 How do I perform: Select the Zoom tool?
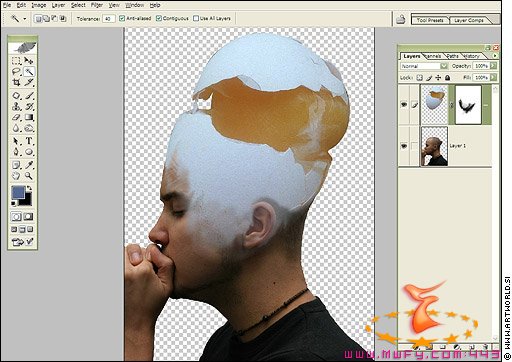[x=29, y=176]
